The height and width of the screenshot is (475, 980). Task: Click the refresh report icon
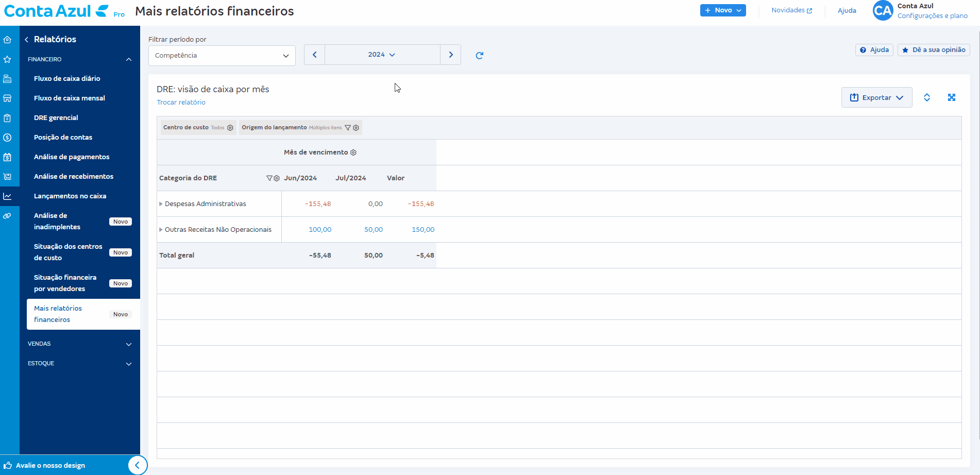point(479,56)
